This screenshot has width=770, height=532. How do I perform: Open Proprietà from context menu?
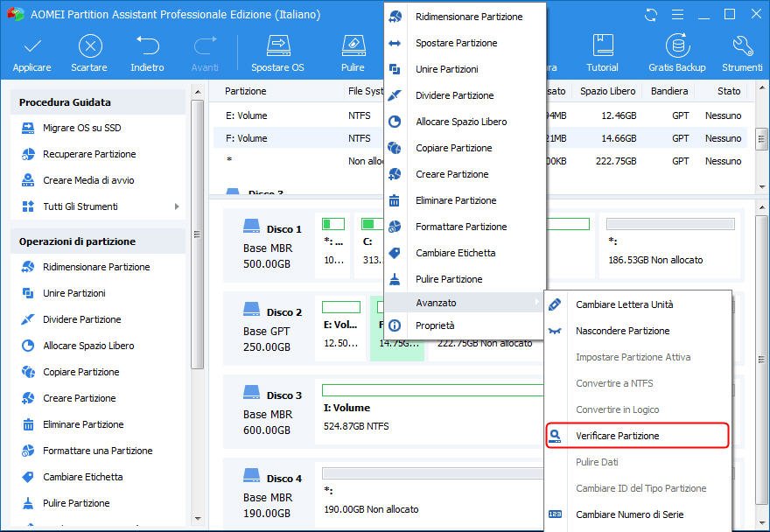435,325
